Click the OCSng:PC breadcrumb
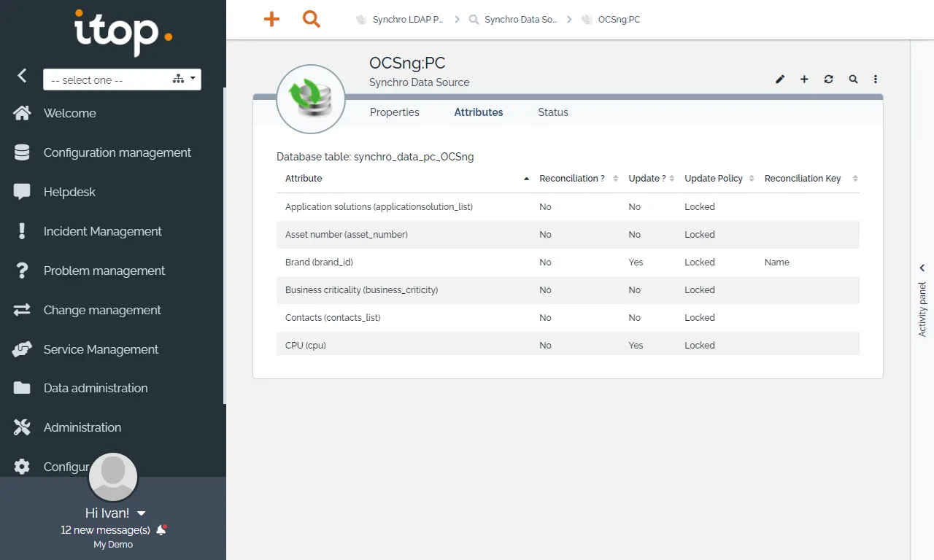The width and height of the screenshot is (934, 560). click(611, 20)
